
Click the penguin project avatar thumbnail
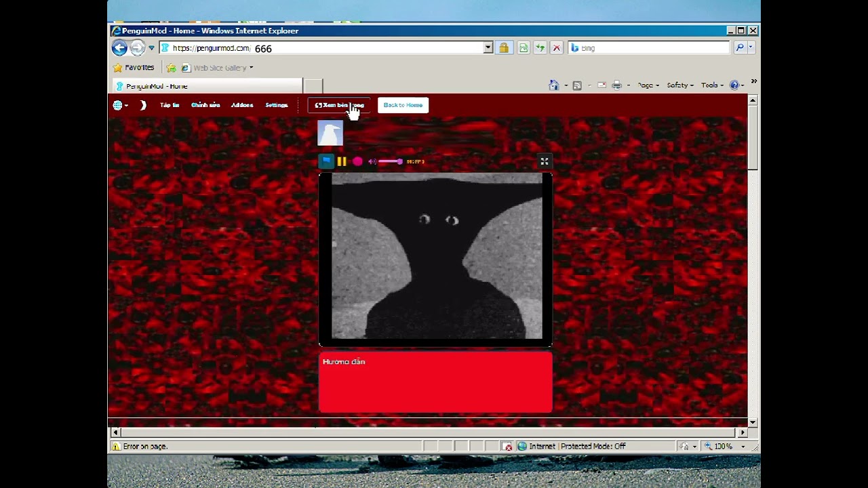(x=330, y=133)
